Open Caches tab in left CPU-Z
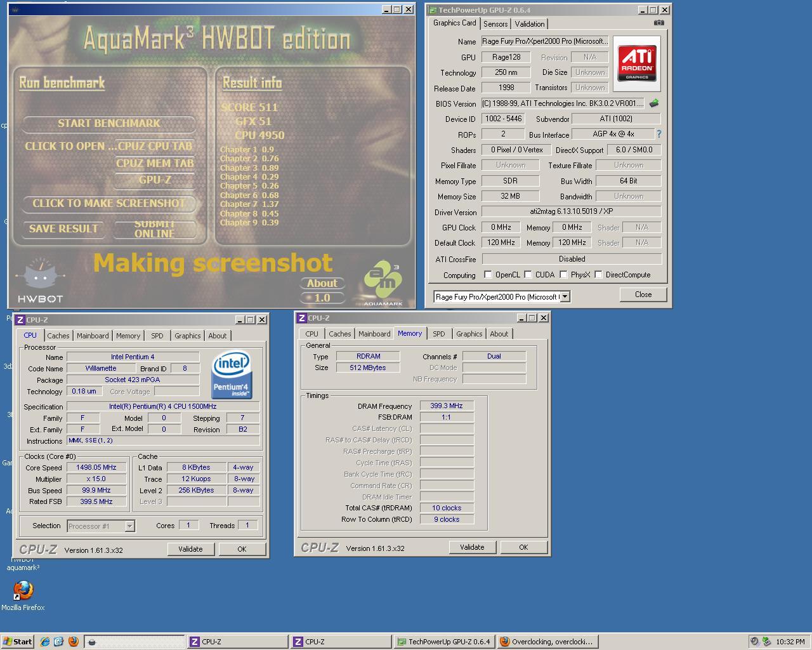 pos(58,336)
